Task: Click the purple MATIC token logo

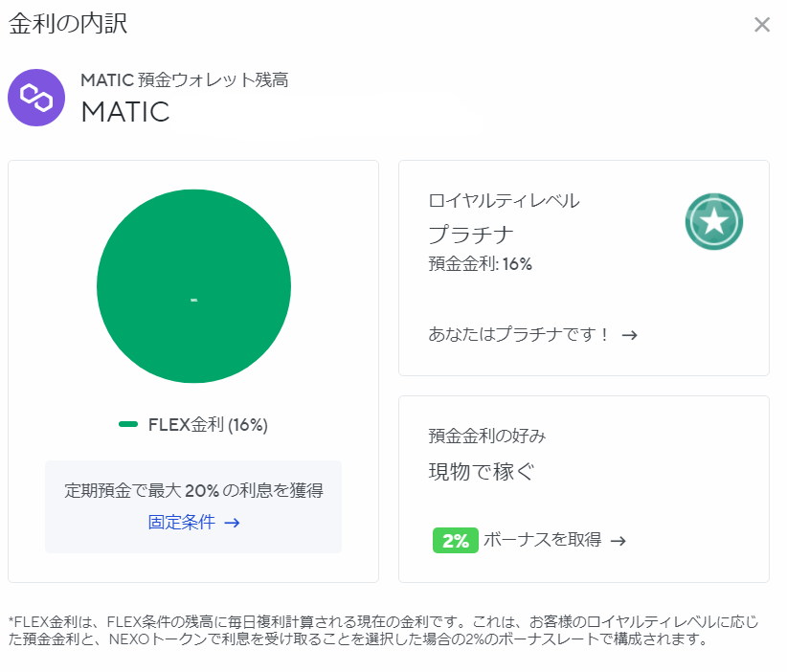Action: [36, 98]
